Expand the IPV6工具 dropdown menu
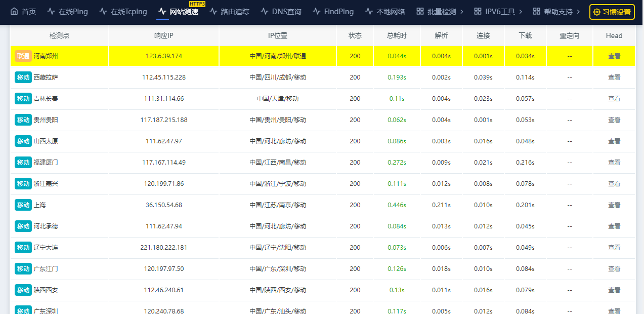Image resolution: width=644 pixels, height=314 pixels. [498, 11]
